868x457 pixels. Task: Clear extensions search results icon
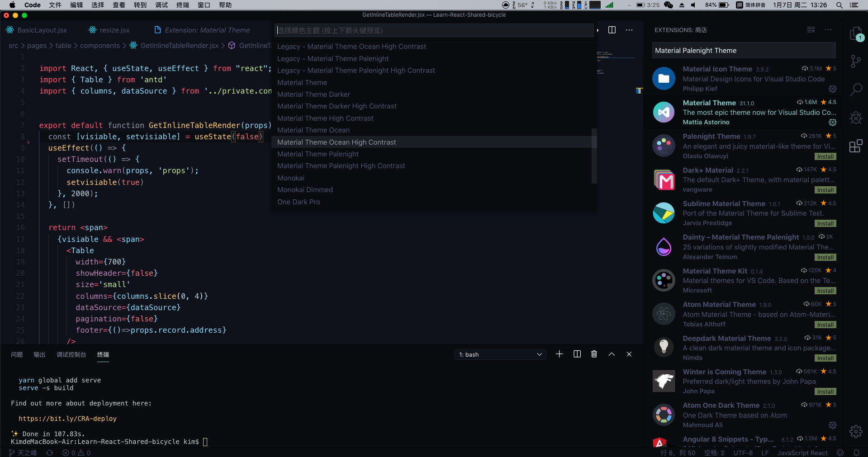click(811, 30)
